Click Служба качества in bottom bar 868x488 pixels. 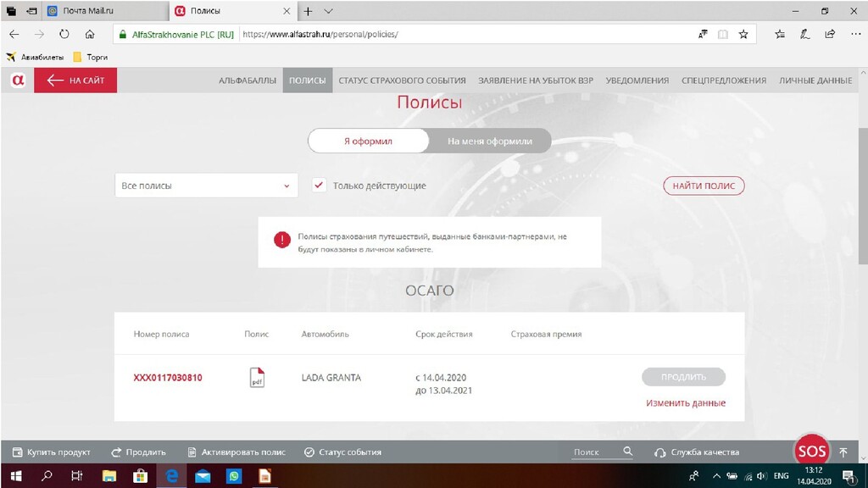pos(697,452)
